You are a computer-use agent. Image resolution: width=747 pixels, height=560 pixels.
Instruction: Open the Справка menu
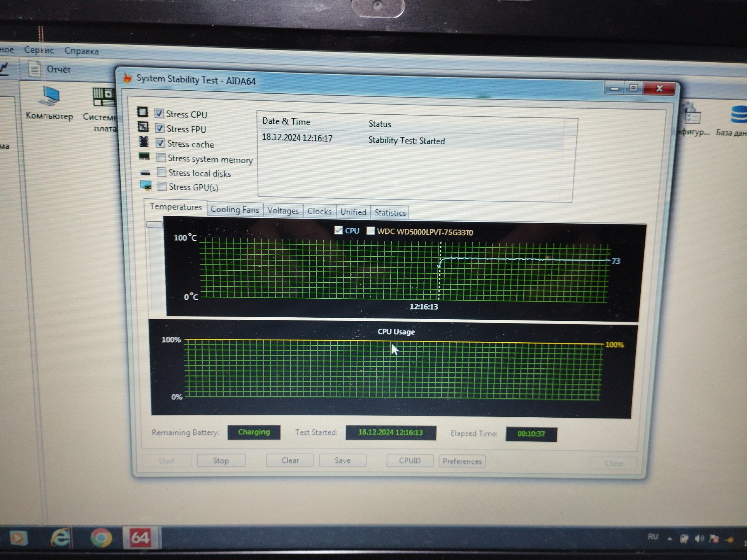click(82, 51)
